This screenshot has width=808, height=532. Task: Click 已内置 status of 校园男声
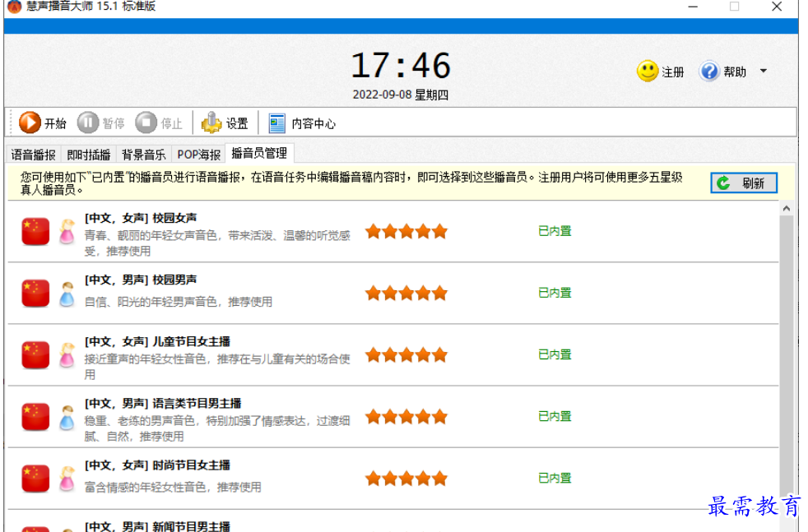555,293
